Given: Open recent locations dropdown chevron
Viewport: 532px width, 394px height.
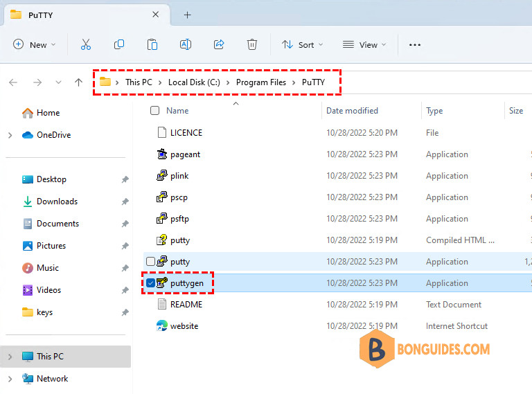Looking at the screenshot, I should 58,82.
